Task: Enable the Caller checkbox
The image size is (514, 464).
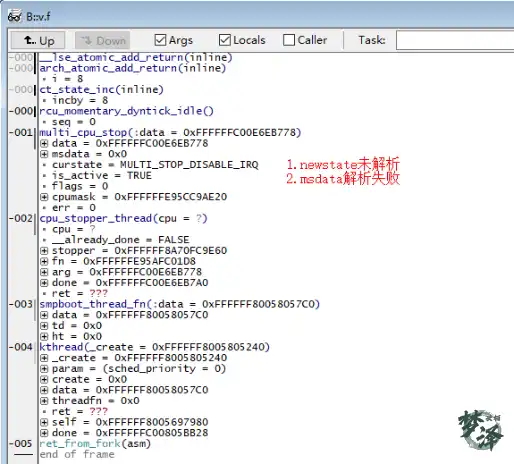Action: [289, 40]
